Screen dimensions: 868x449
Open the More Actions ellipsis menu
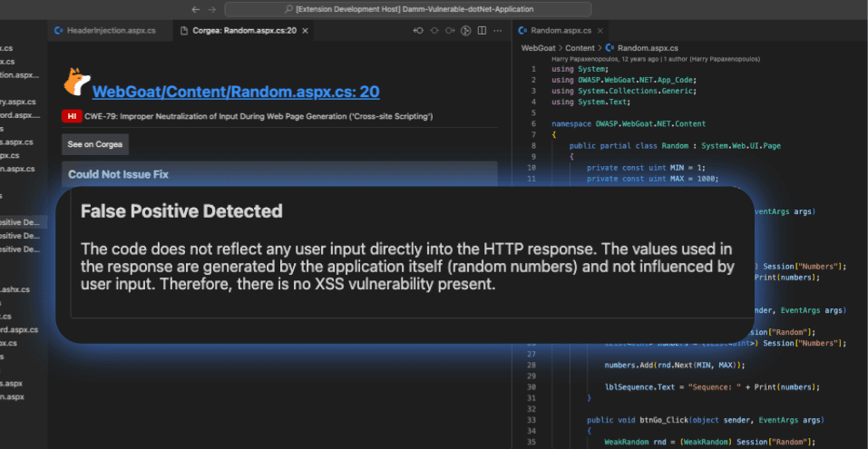click(x=498, y=30)
